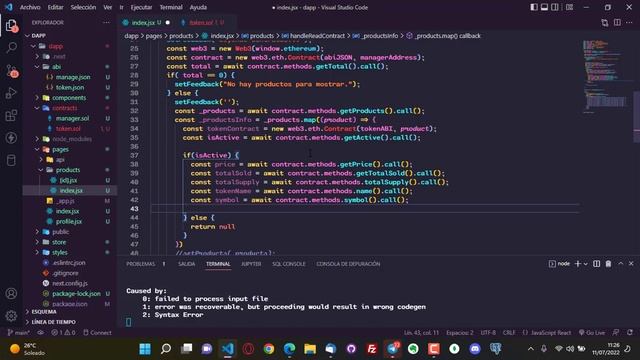Split the terminal
This screenshot has height=360, width=640.
(597, 264)
